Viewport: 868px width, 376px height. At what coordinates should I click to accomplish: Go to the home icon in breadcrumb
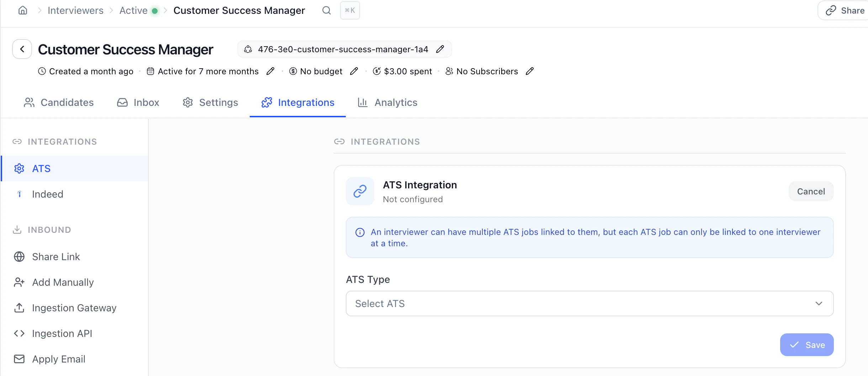click(x=23, y=10)
